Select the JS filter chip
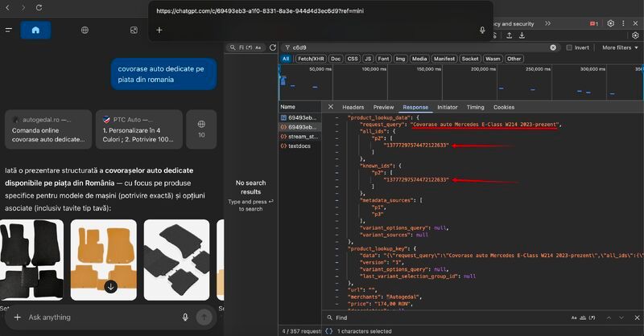The height and width of the screenshot is (336, 644). point(368,59)
